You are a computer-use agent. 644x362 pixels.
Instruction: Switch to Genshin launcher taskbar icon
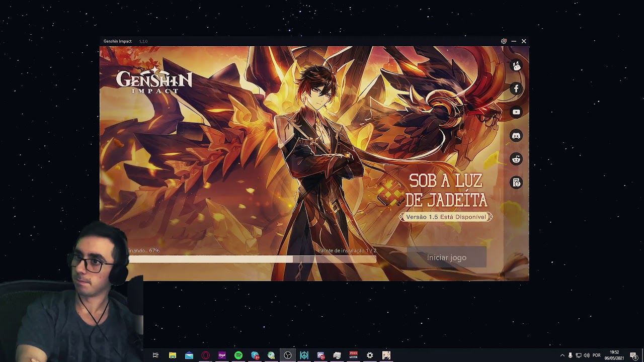(x=386, y=355)
